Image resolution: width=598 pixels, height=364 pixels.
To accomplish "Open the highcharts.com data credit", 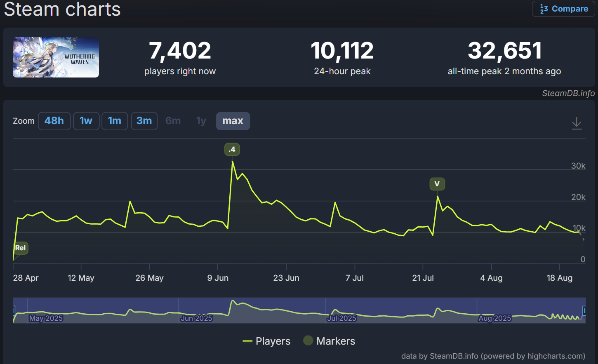I will click(x=493, y=356).
